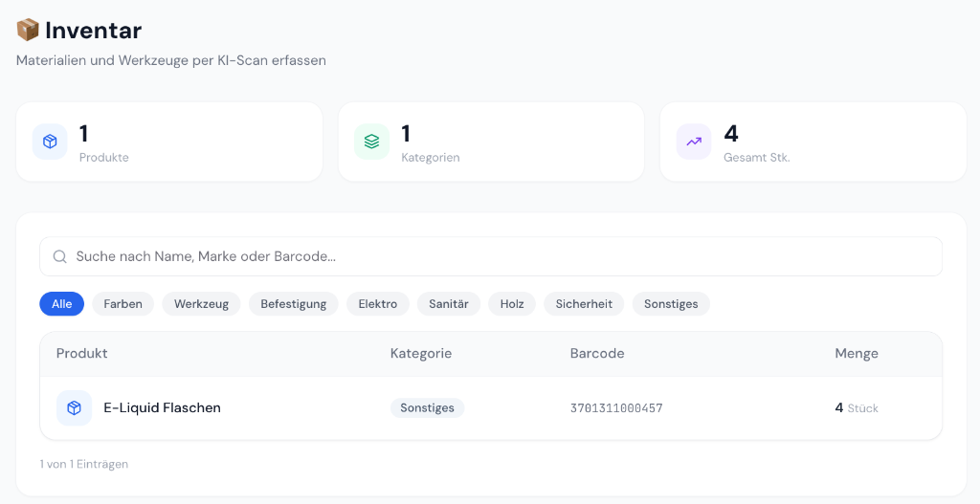Image resolution: width=980 pixels, height=504 pixels.
Task: Filter by Elektro category
Action: point(377,304)
